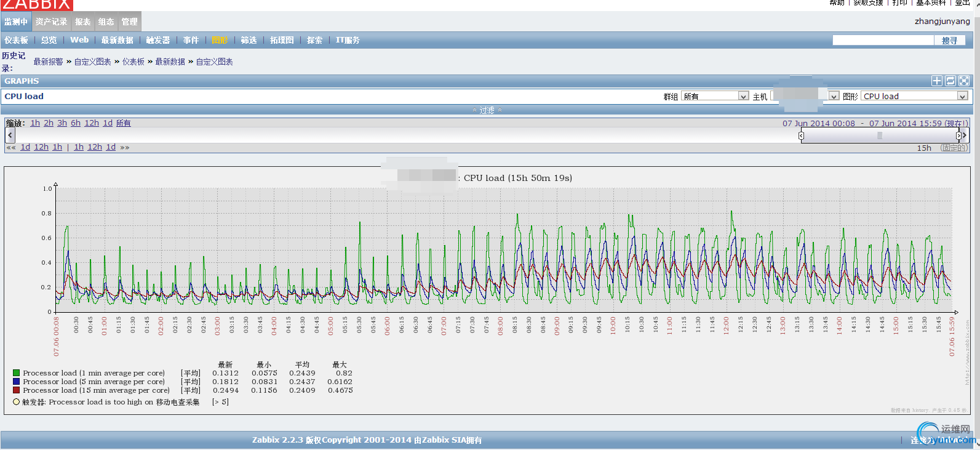Zoom the graph to 6h range
The width and height of the screenshot is (980, 450).
pyautogui.click(x=76, y=123)
